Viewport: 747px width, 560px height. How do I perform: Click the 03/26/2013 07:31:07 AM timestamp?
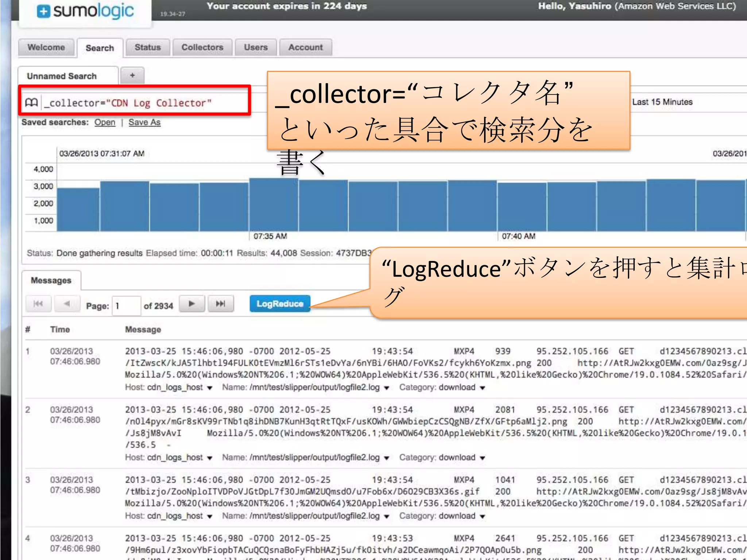(102, 153)
